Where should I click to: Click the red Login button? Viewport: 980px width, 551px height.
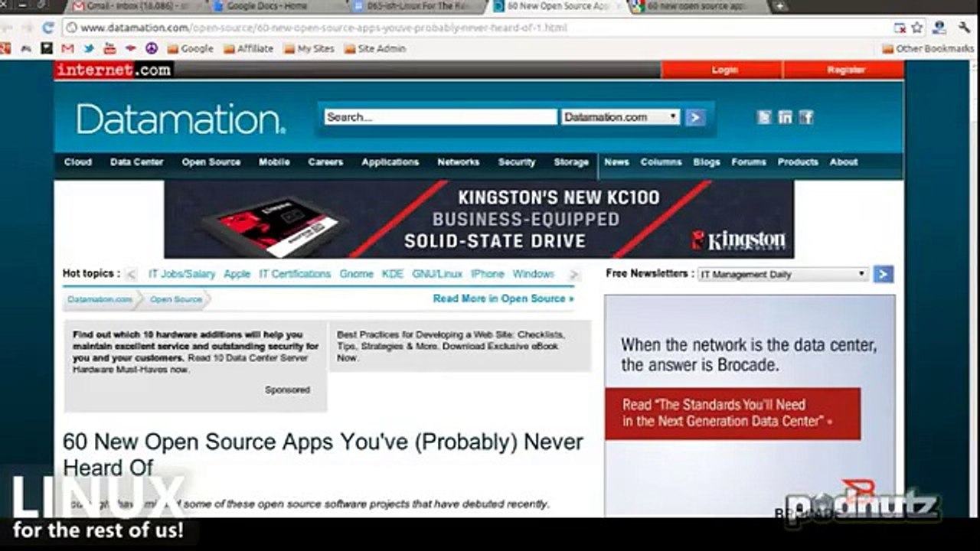coord(722,70)
